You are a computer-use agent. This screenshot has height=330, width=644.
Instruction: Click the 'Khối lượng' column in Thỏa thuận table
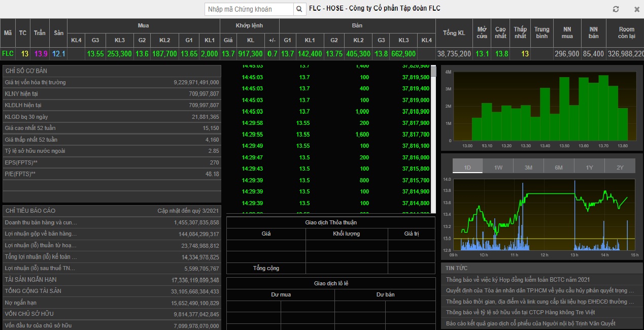coord(347,234)
